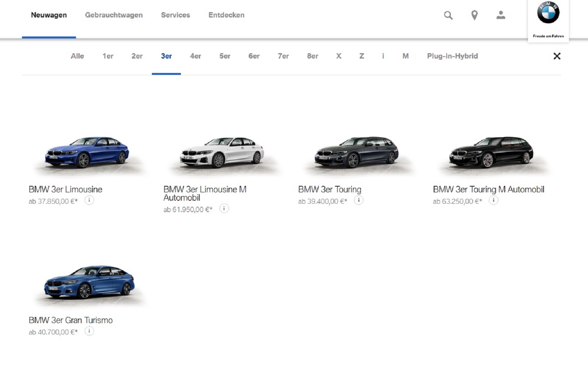Select the 5er series tab
Image resolution: width=588 pixels, height=382 pixels.
tap(224, 56)
